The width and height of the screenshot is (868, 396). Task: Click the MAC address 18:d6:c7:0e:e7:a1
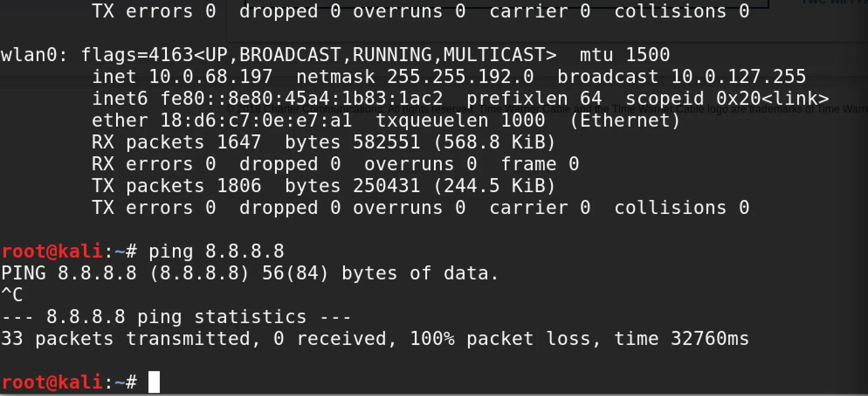click(x=256, y=121)
